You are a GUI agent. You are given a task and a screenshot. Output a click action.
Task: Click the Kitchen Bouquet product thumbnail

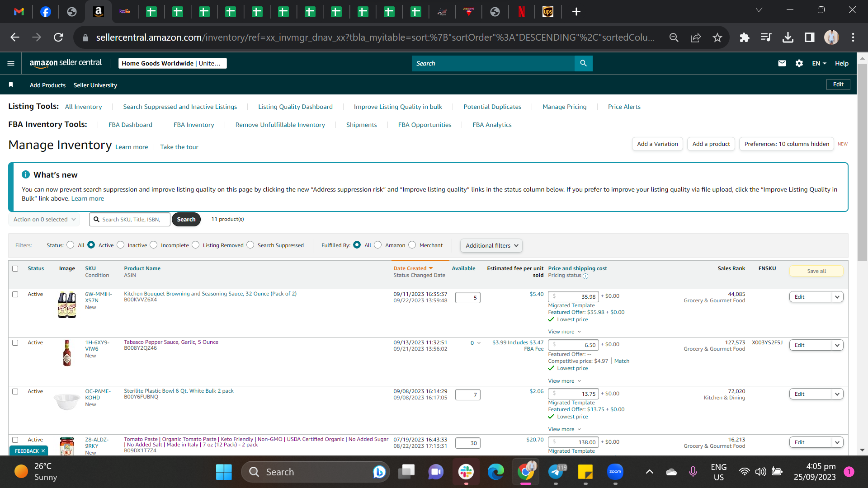coord(67,305)
